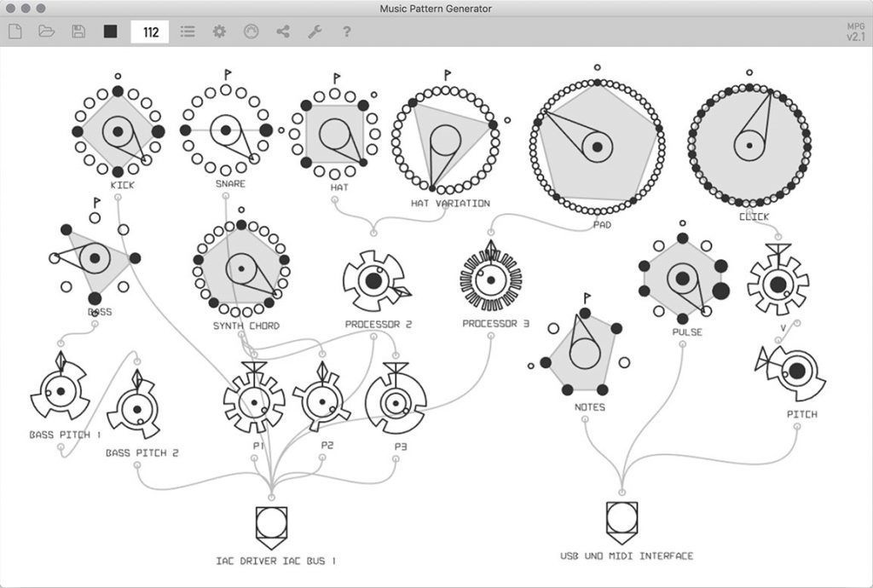The height and width of the screenshot is (588, 873).
Task: Open the pattern list panel
Action: 188,31
